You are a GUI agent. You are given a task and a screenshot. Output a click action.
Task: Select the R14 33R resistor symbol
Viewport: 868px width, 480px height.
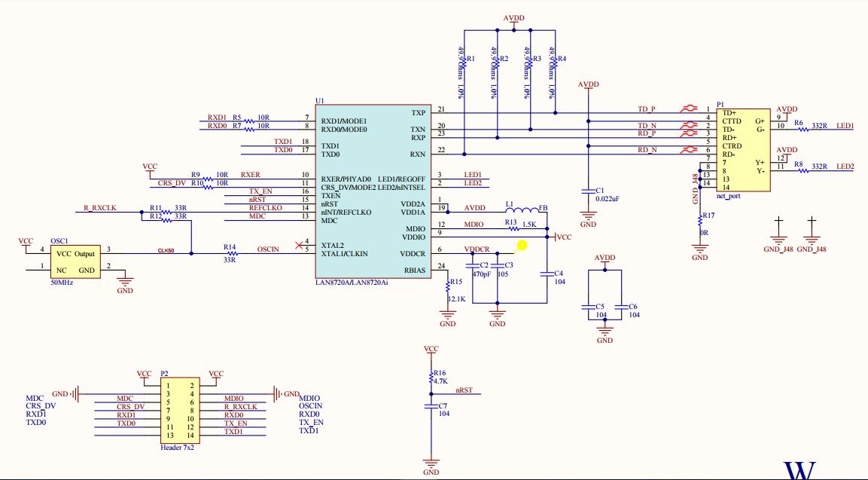pyautogui.click(x=233, y=253)
